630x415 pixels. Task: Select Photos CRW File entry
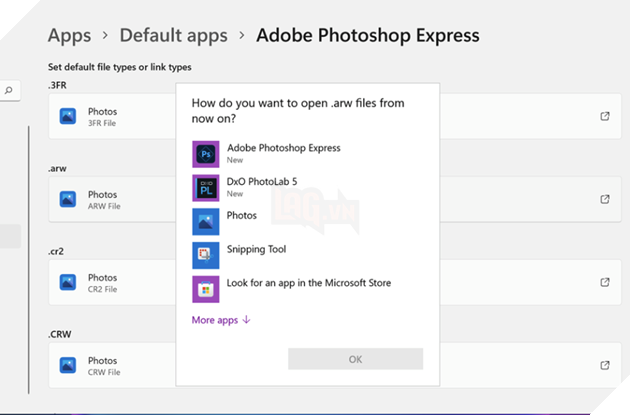pyautogui.click(x=103, y=366)
